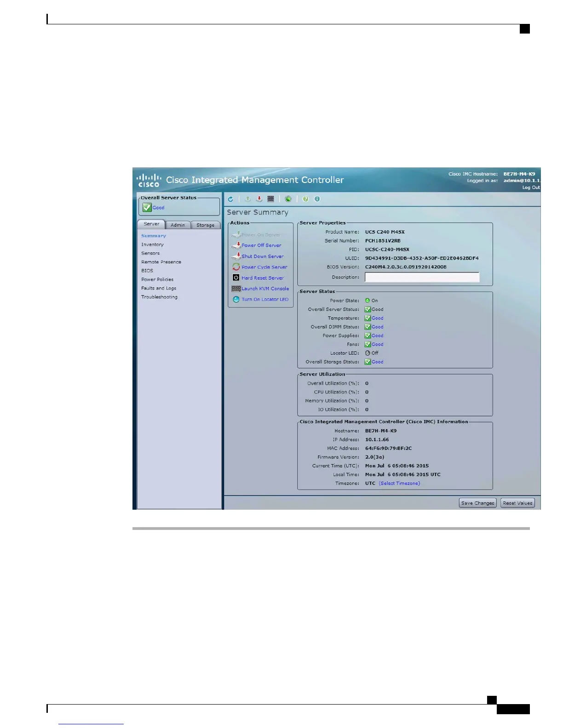Click the Locator LED Off indicator icon

(x=368, y=353)
